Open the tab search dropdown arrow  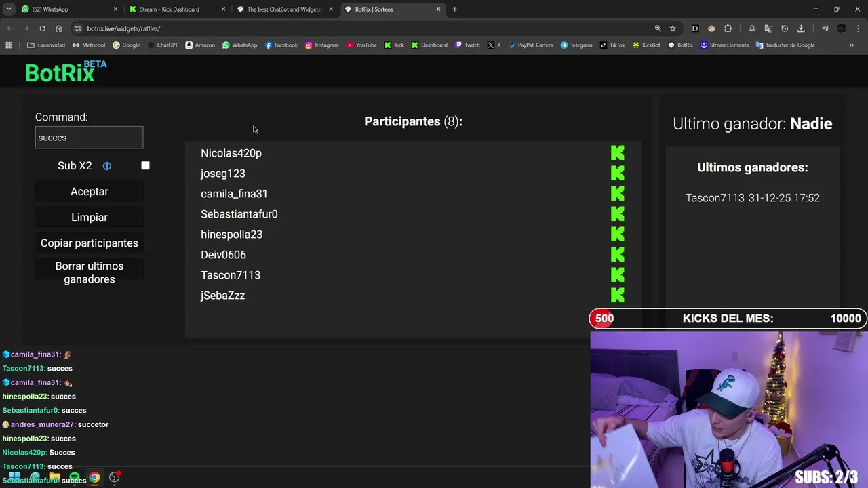coord(9,9)
